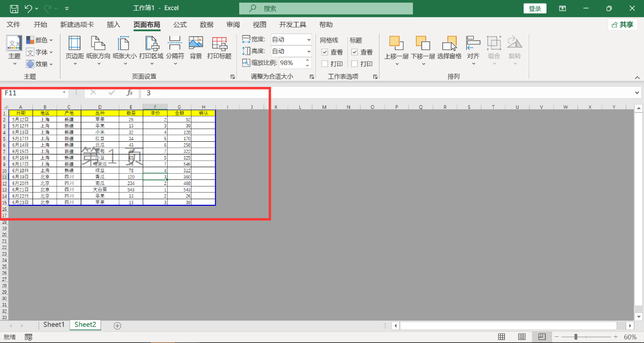The width and height of the screenshot is (644, 343).
Task: Open Customize Quick Access Toolbar dropdown
Action: coord(67,9)
